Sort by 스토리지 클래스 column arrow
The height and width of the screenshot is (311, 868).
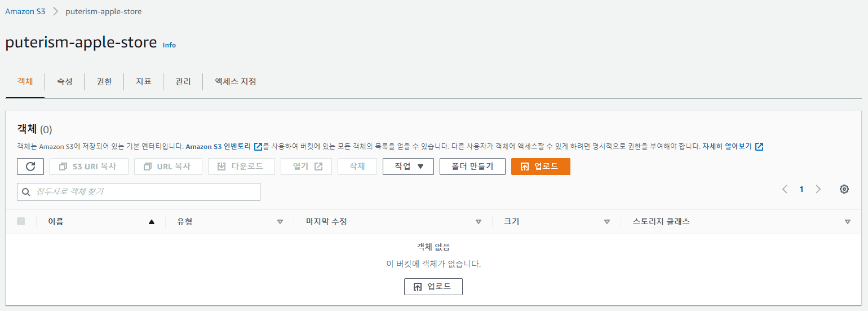pos(847,222)
